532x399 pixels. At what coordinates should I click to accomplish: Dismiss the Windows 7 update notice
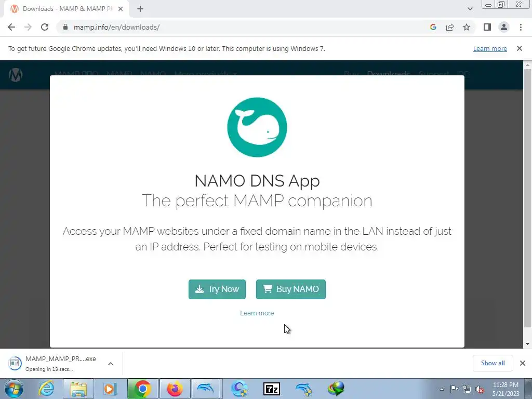[x=520, y=48]
